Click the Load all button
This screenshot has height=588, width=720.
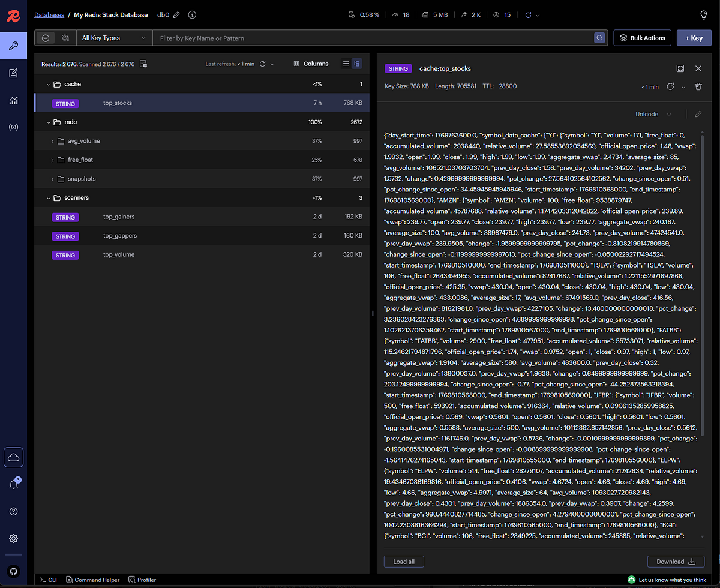(x=404, y=562)
